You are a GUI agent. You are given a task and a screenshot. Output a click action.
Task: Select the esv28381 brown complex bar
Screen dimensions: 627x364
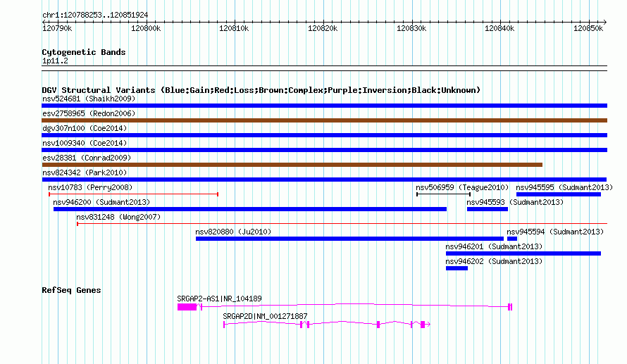(292, 165)
